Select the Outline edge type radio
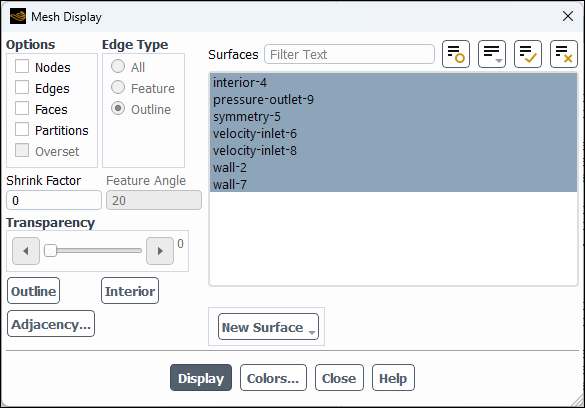Image resolution: width=585 pixels, height=408 pixels. pyautogui.click(x=118, y=109)
